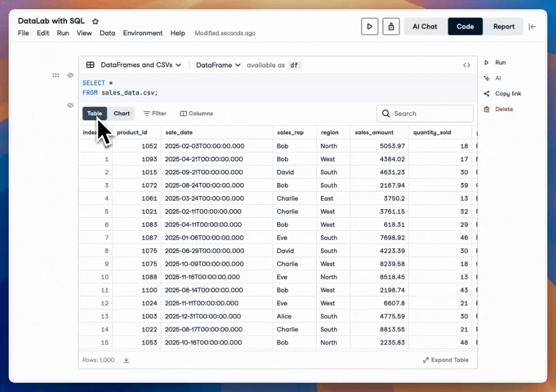Screen dimensions: 556x392
Task: Focus the Search input field
Action: [425, 113]
